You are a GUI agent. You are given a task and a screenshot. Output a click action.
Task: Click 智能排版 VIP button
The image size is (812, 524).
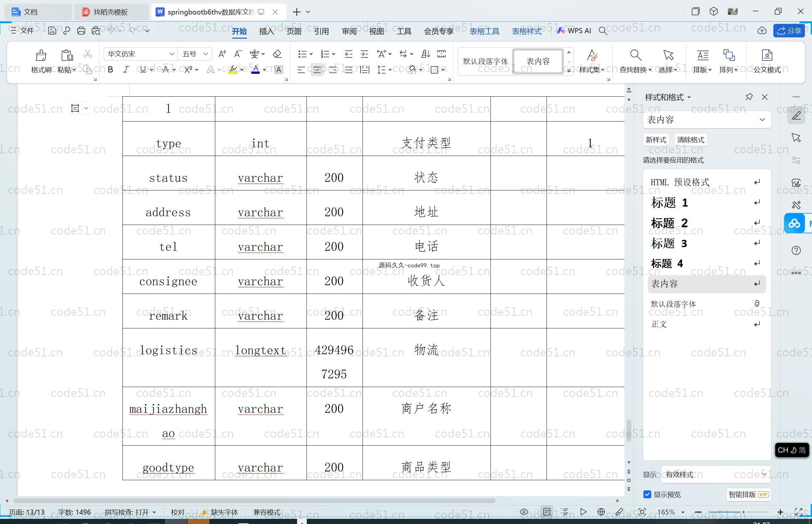749,494
